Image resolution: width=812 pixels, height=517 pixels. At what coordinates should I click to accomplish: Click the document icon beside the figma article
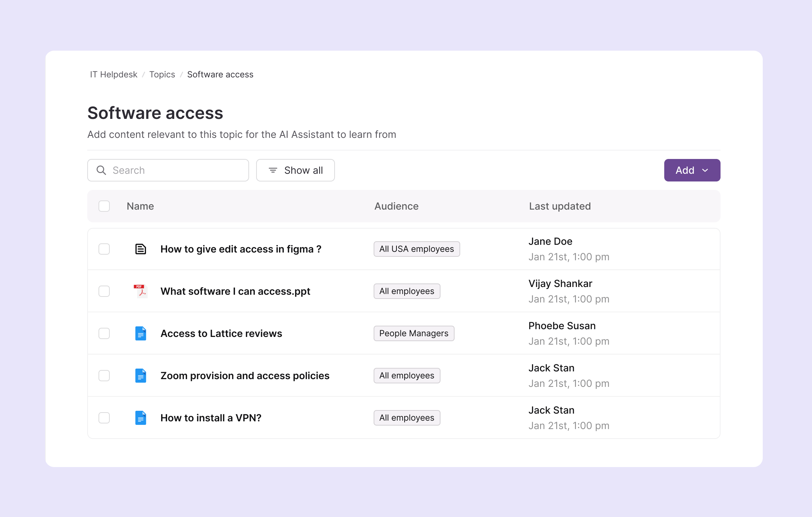[141, 249]
